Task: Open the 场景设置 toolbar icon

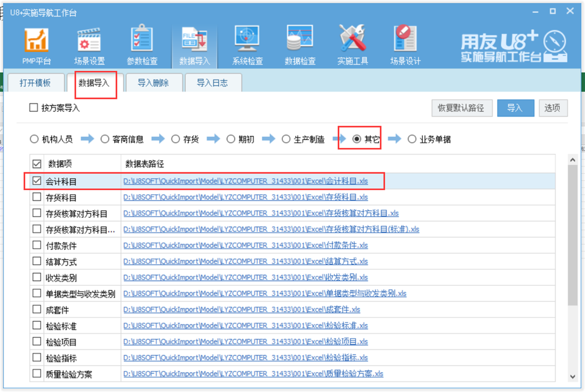Action: (x=89, y=46)
